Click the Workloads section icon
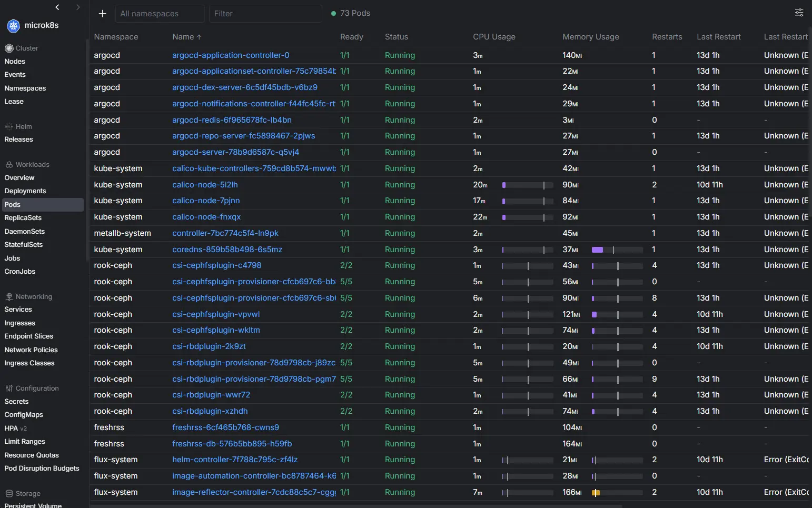The image size is (812, 508). tap(9, 165)
